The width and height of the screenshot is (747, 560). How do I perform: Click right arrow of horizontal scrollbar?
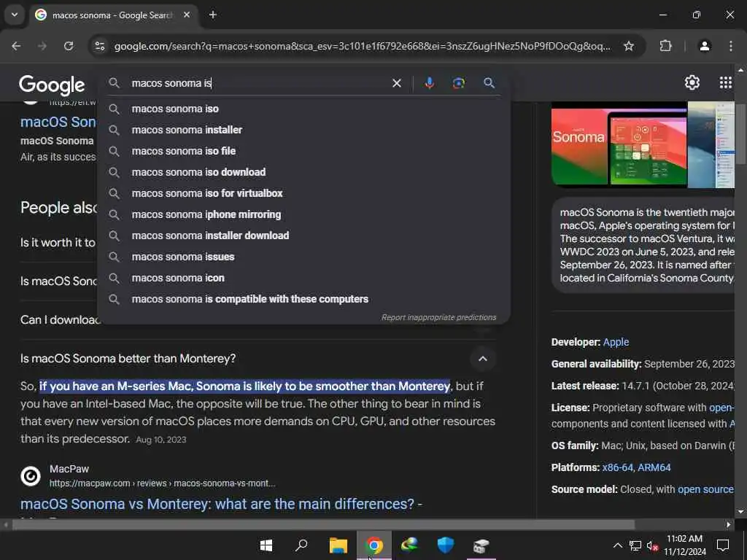(x=728, y=525)
